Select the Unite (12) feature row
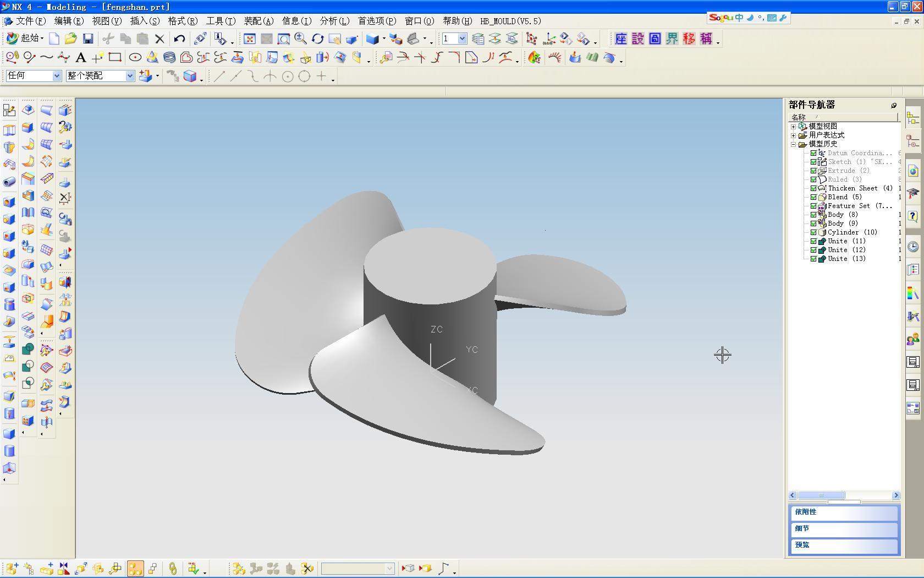Screen dimensions: 924x578 coord(846,250)
